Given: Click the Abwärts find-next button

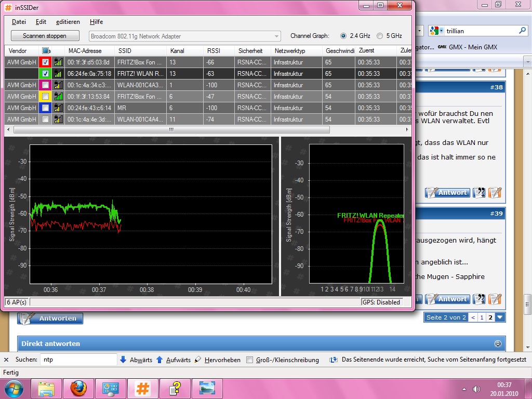Looking at the screenshot, I should click(137, 360).
